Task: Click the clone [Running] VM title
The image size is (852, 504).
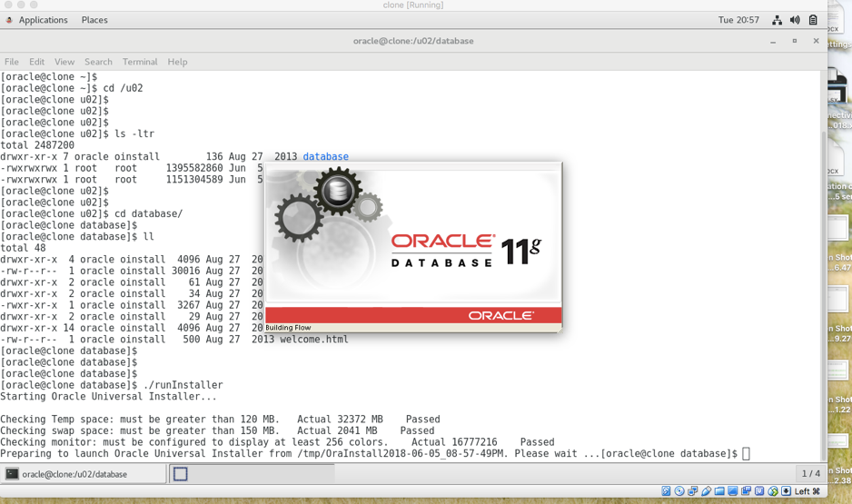Action: click(413, 5)
